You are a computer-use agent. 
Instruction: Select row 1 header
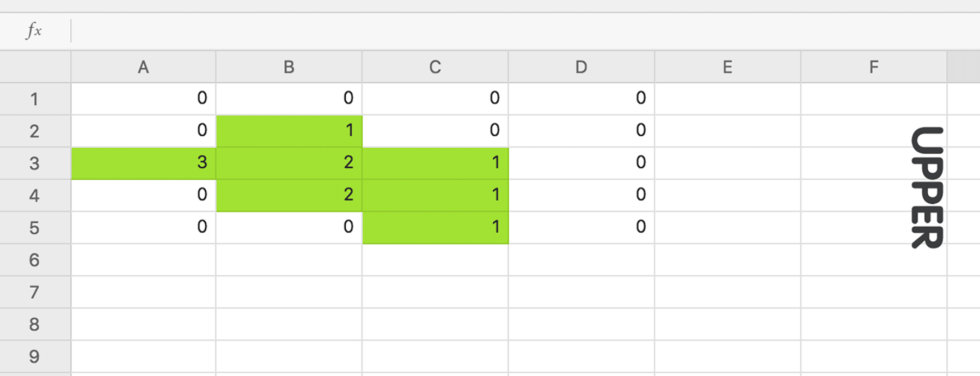coord(35,99)
